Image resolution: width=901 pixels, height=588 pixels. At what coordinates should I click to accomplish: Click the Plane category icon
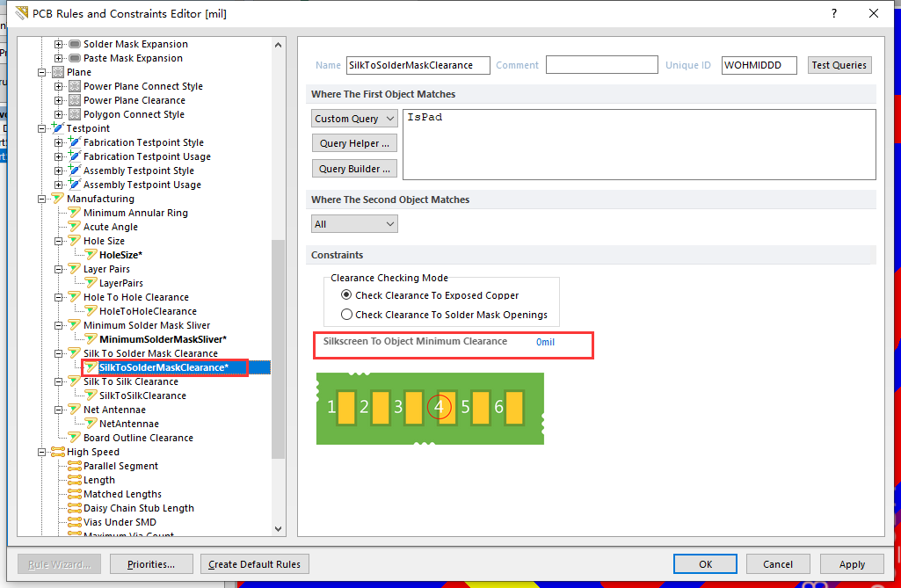58,72
